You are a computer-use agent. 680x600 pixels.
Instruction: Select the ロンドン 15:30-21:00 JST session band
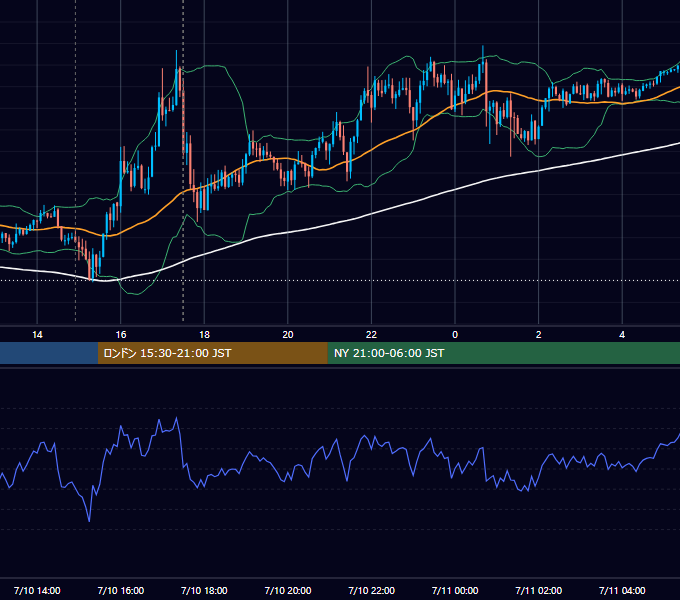coord(212,353)
